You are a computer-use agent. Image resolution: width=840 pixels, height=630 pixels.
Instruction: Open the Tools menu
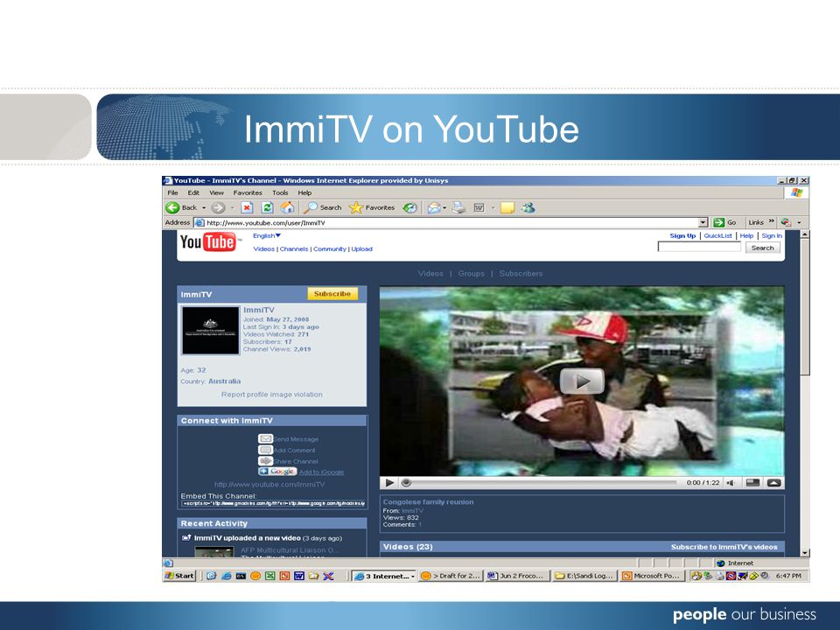[280, 192]
